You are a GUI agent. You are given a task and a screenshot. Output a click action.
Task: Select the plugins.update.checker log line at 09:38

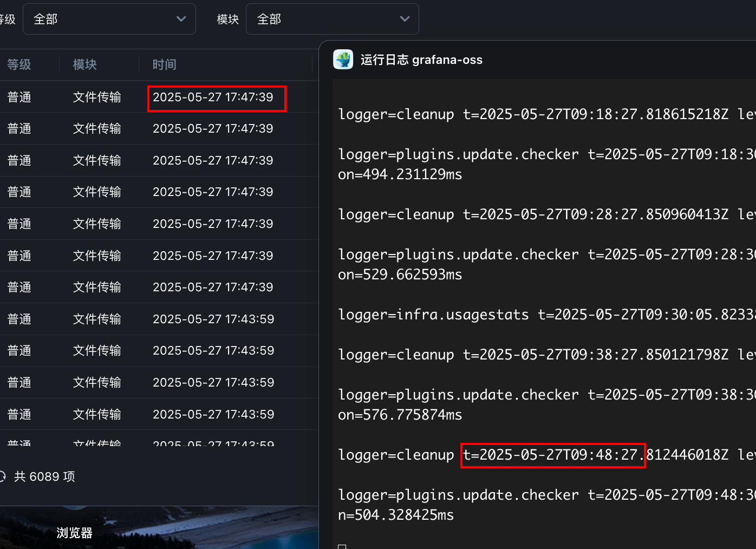point(547,395)
